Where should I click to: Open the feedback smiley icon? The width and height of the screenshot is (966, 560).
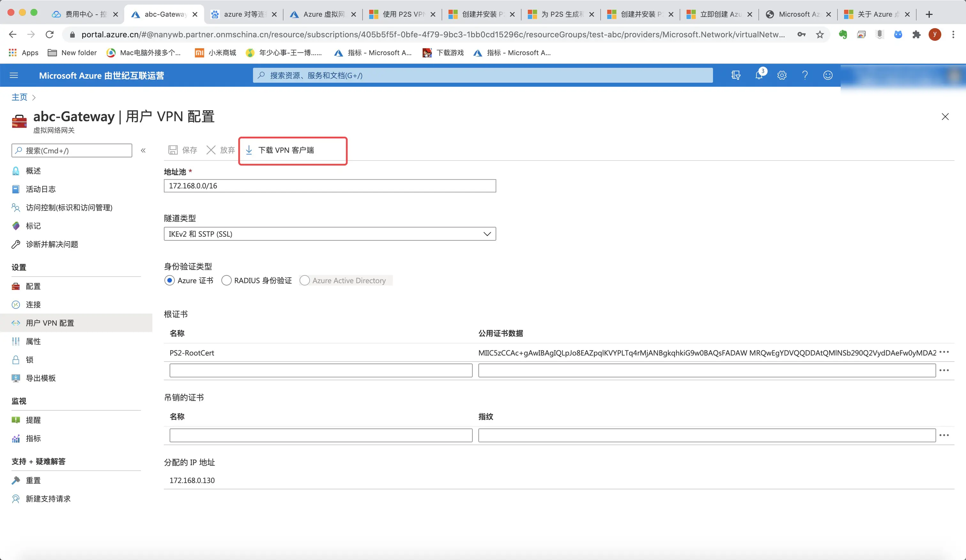click(x=828, y=75)
